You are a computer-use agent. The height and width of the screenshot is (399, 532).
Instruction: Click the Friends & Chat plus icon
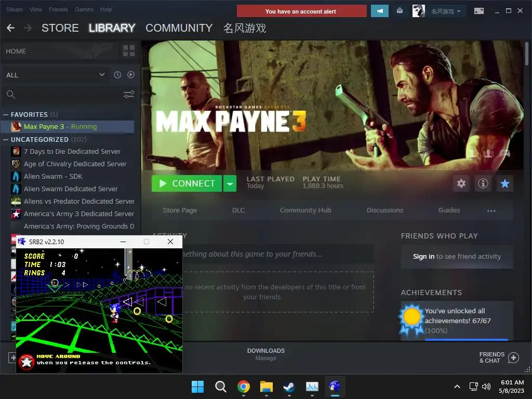pos(513,357)
